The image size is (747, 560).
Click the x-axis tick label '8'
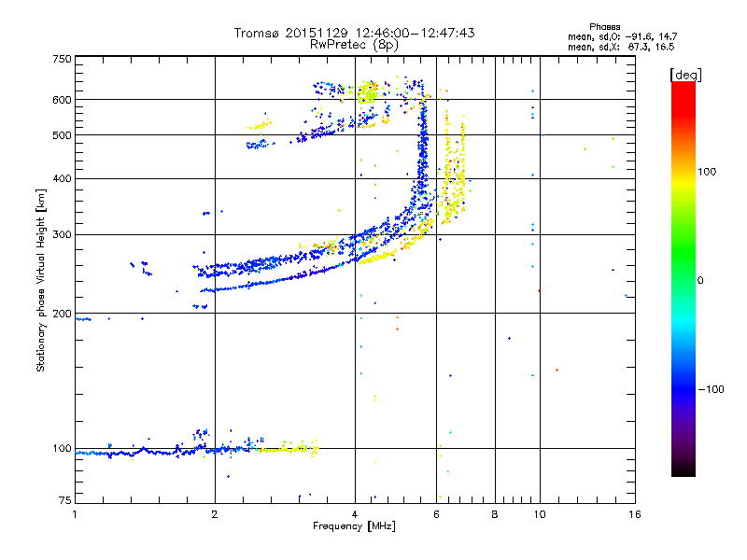(x=495, y=514)
